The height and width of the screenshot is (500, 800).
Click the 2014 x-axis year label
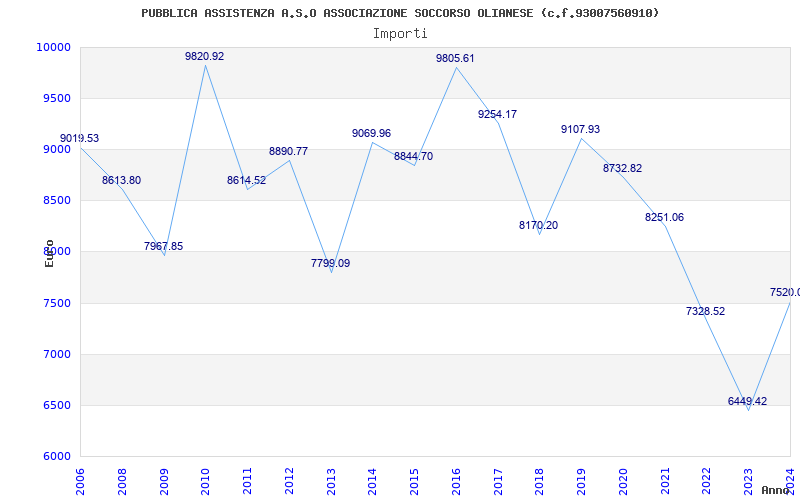click(x=373, y=482)
